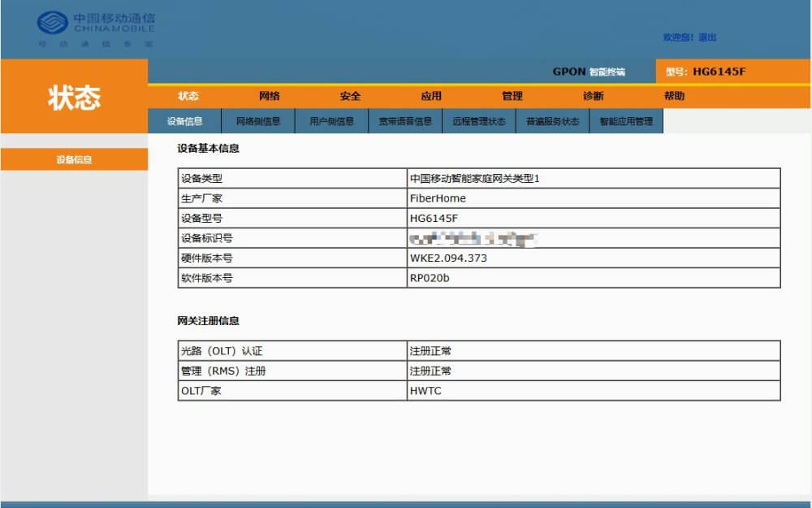Viewport: 812px width, 508px height.
Task: Click the 管理 (RMS) 注册 label
Action: (223, 371)
